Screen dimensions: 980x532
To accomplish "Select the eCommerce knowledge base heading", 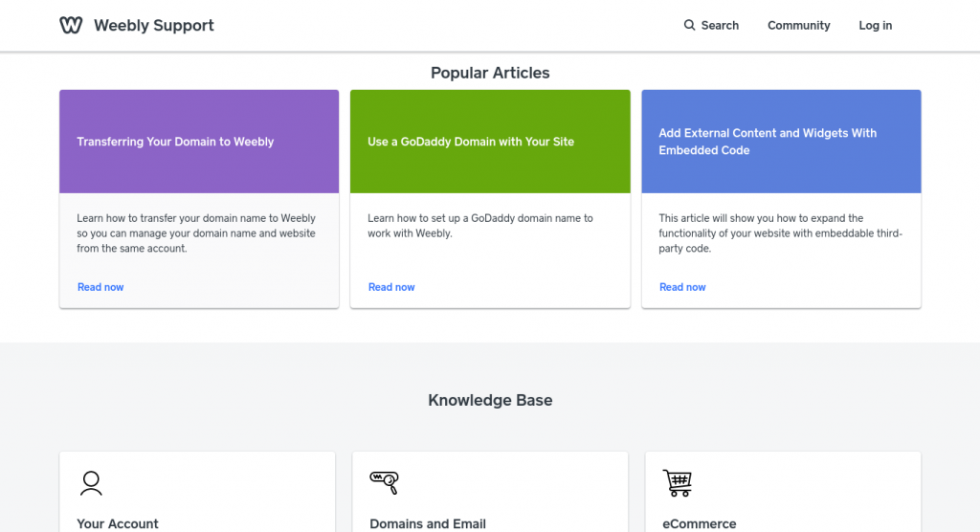I will [x=700, y=524].
